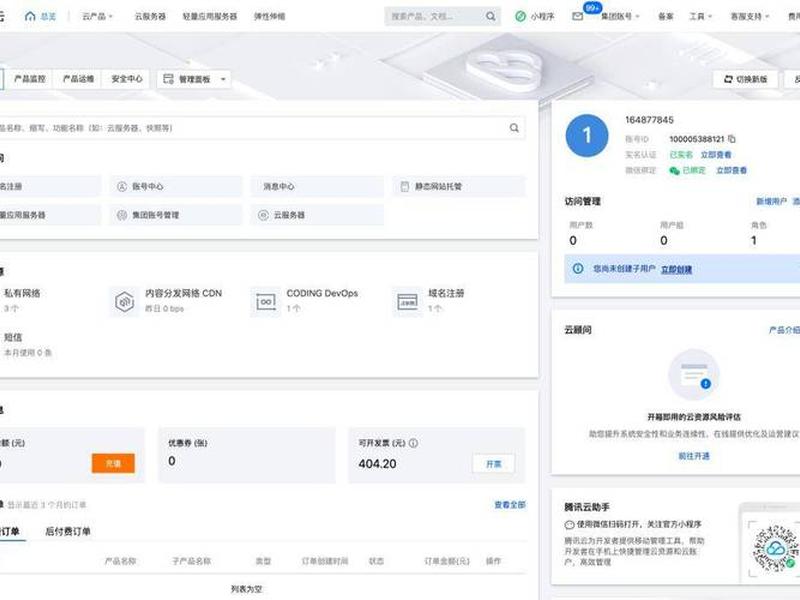This screenshot has width=800, height=600.
Task: Click the 404.20 invoice amount
Action: click(378, 464)
